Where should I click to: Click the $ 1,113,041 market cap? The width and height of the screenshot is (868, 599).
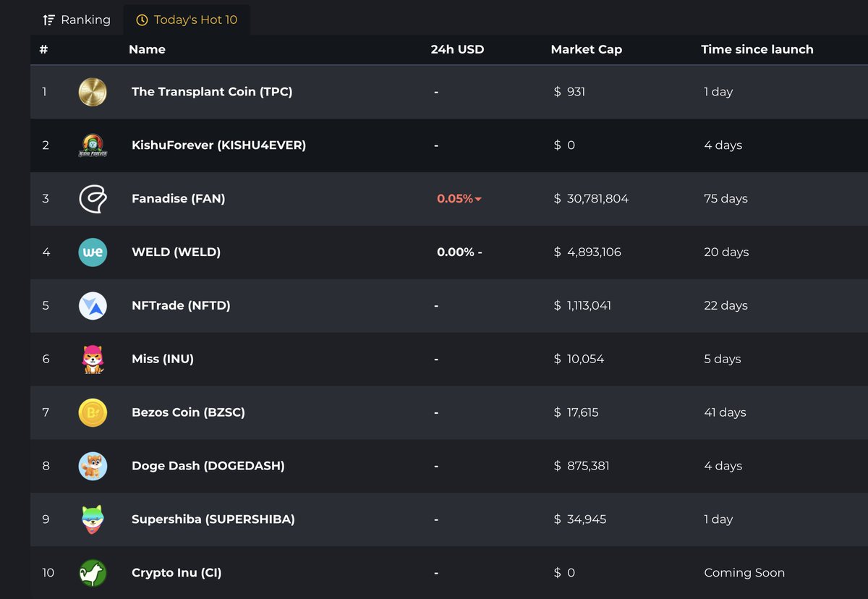coord(582,306)
